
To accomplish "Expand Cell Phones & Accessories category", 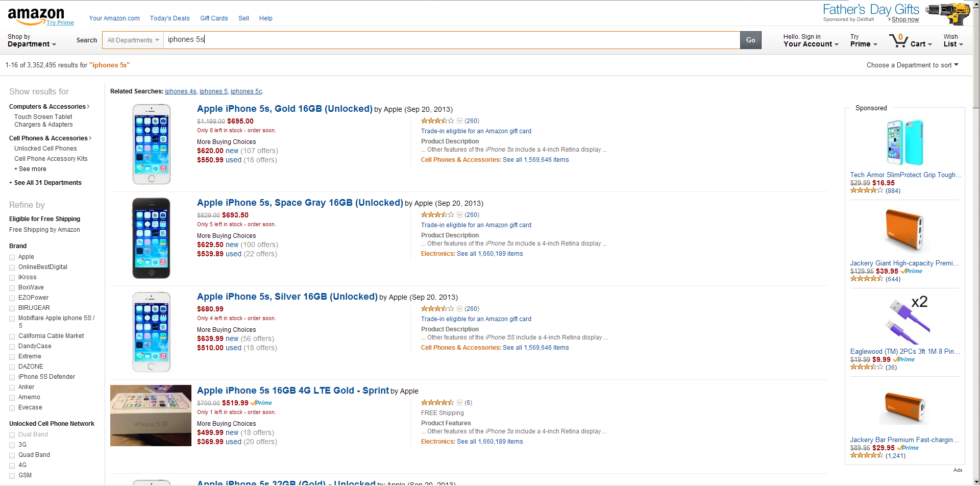I will [50, 138].
